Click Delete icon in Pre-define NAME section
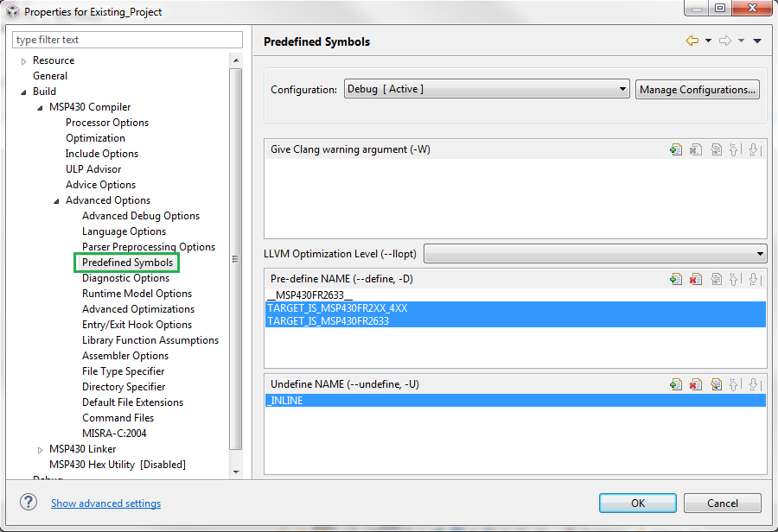 [x=695, y=279]
